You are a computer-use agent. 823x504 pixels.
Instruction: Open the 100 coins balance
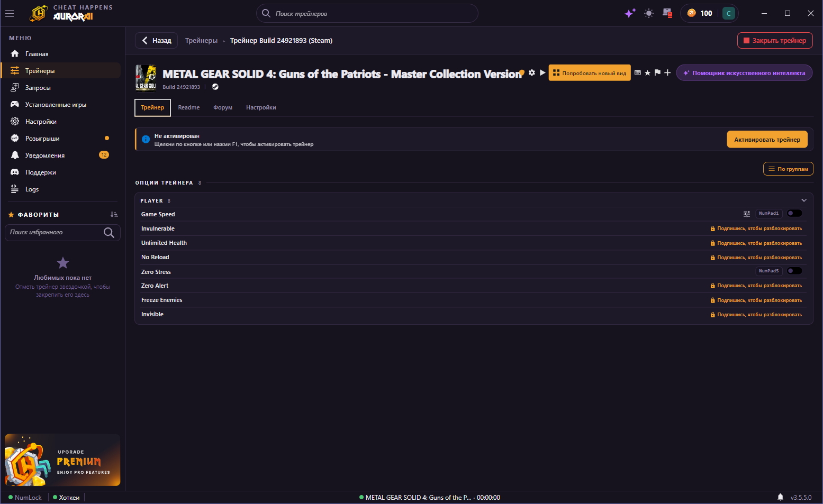700,13
